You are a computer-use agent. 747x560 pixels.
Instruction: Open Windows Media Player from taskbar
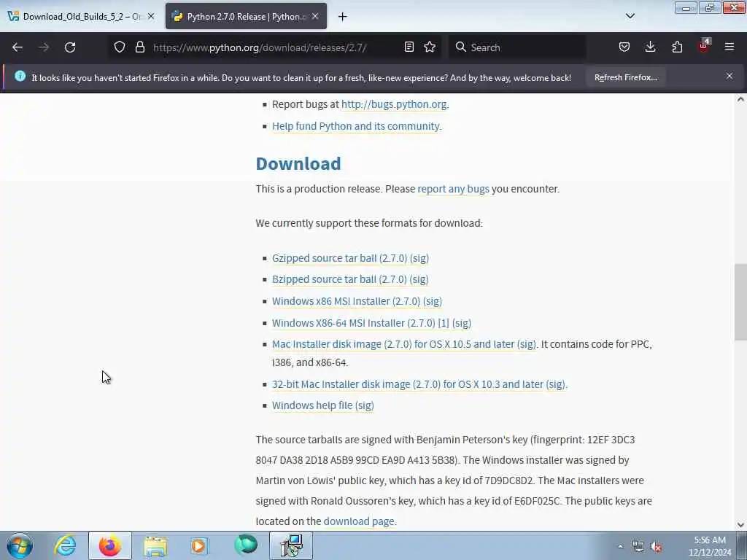(x=199, y=545)
